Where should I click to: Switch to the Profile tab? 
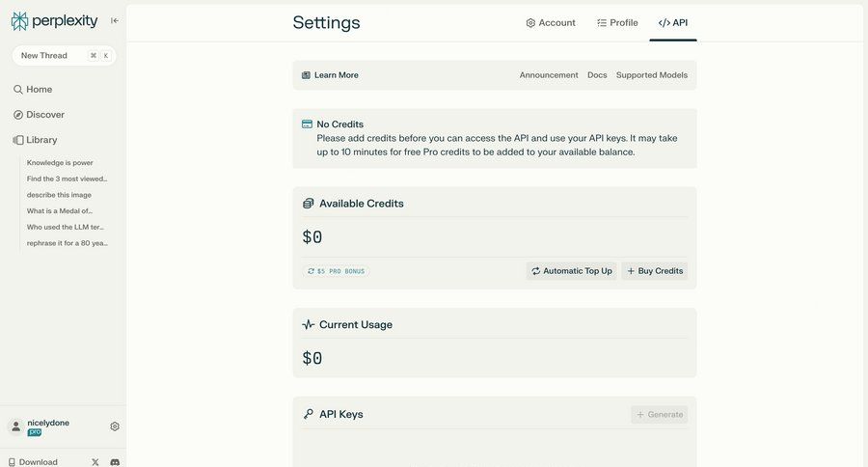pos(618,23)
